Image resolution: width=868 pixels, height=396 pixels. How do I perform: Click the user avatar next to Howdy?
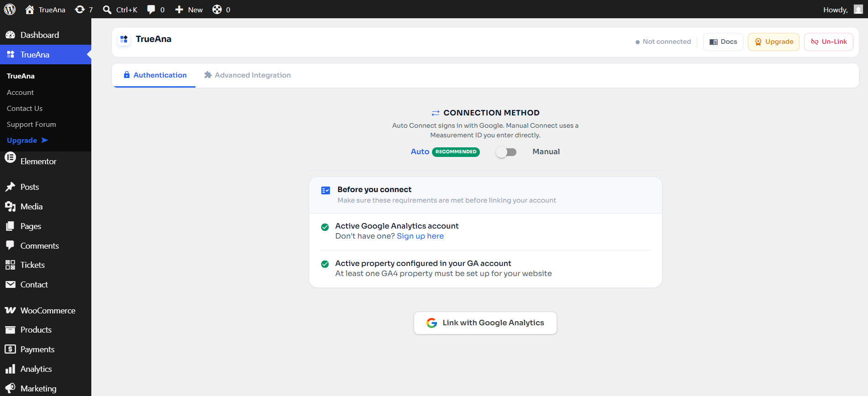pyautogui.click(x=858, y=9)
